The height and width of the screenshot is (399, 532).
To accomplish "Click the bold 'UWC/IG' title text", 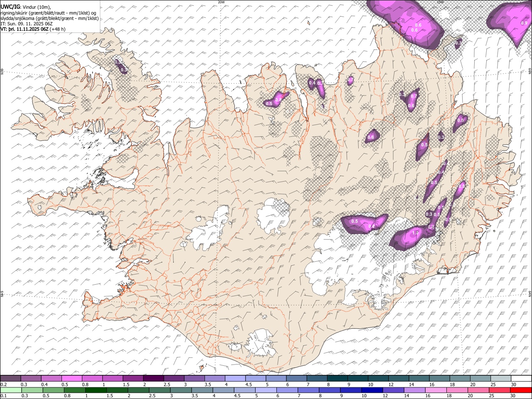I will click(x=10, y=7).
